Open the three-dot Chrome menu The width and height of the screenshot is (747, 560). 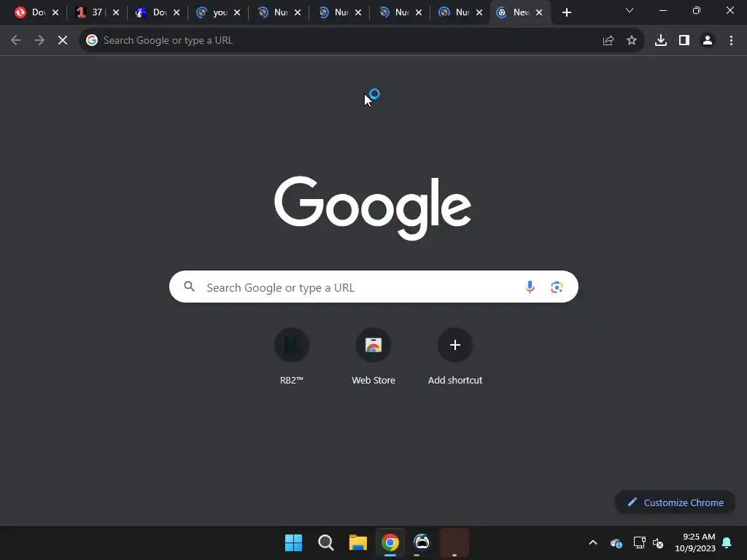tap(731, 41)
